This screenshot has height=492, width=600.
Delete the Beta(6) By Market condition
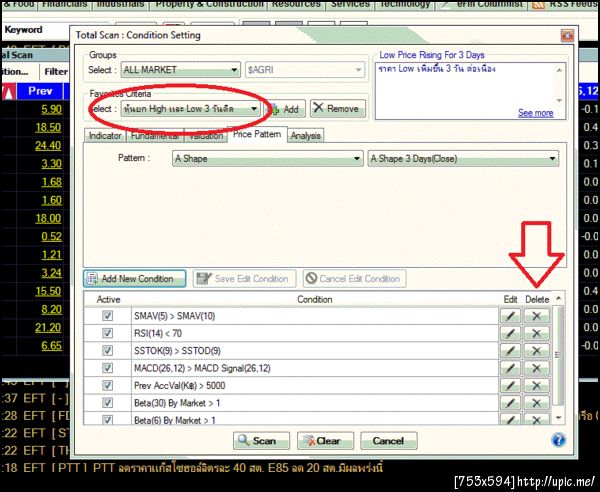tap(536, 419)
